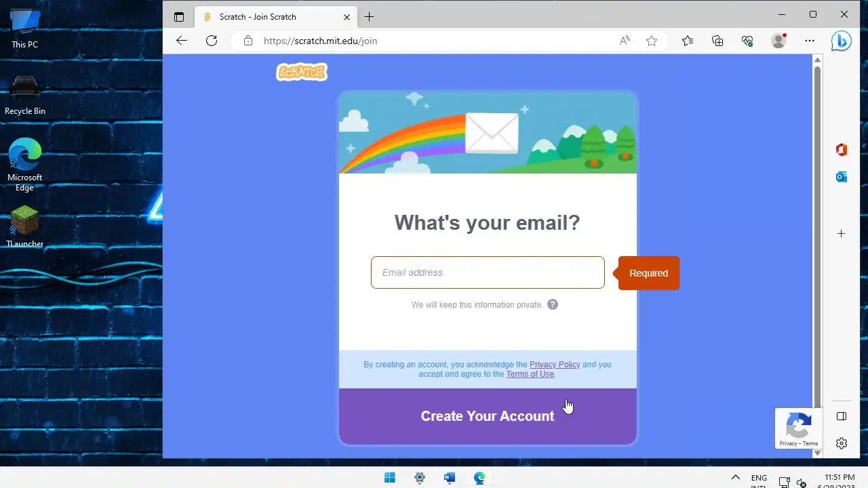Select the TLauncher desktop icon
868x488 pixels.
click(24, 226)
